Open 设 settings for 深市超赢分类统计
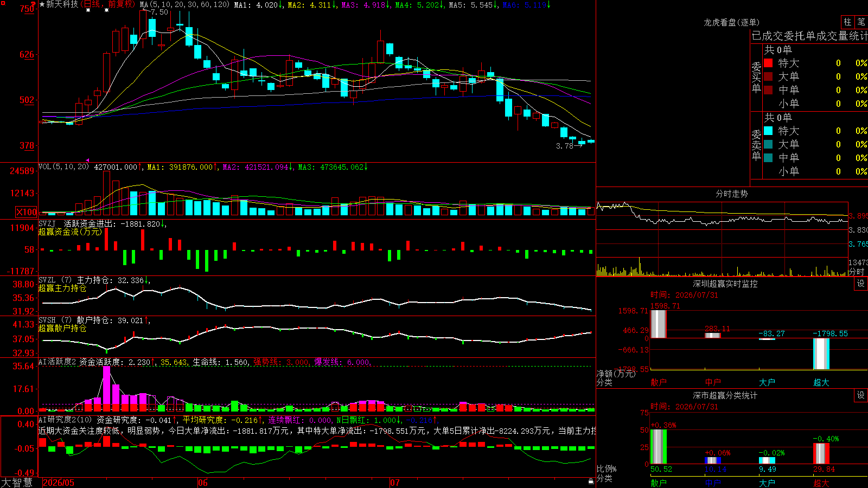Screen dimensions: 868x488 [x=861, y=395]
